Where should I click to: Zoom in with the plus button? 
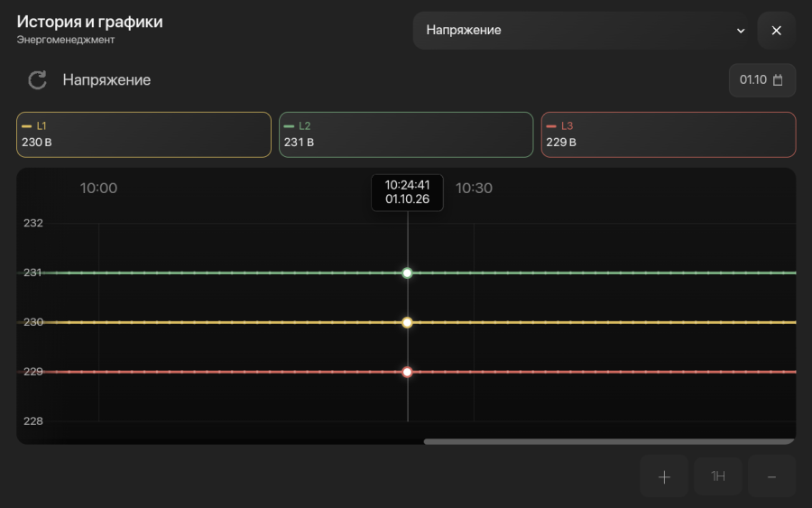pyautogui.click(x=664, y=476)
